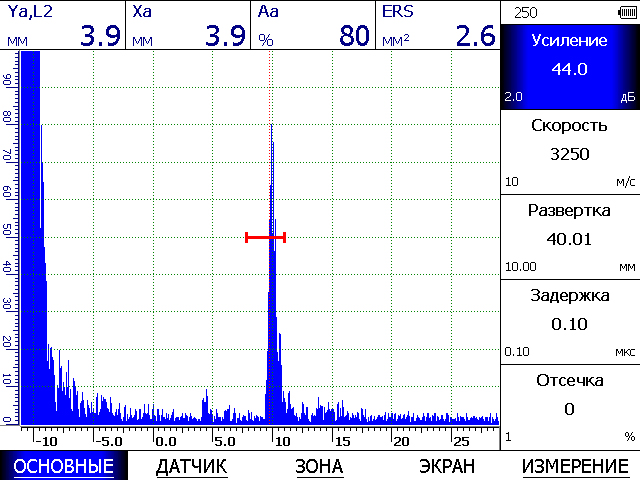Click the 10 m/s velocity step value
Screen dimensions: 640x480
point(512,182)
